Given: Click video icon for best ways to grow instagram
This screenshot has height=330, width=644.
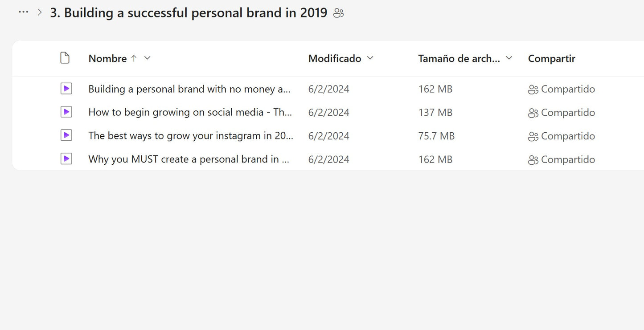Looking at the screenshot, I should tap(66, 136).
